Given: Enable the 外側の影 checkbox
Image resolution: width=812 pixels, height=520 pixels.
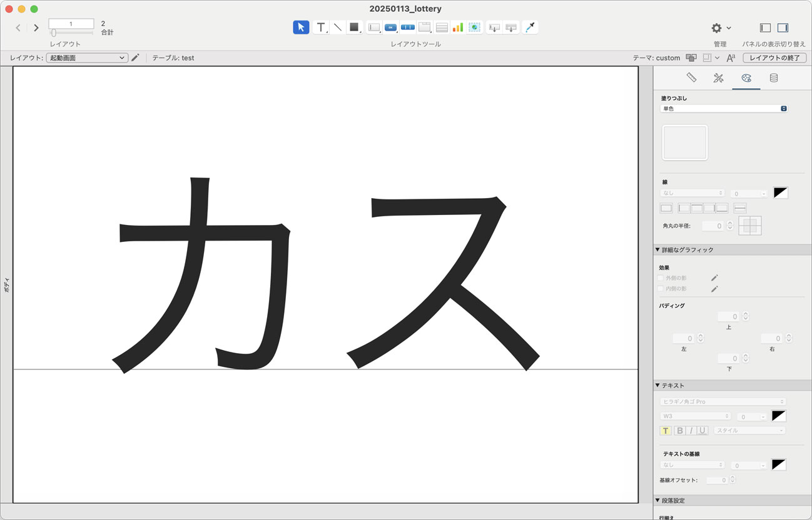Looking at the screenshot, I should coord(661,277).
